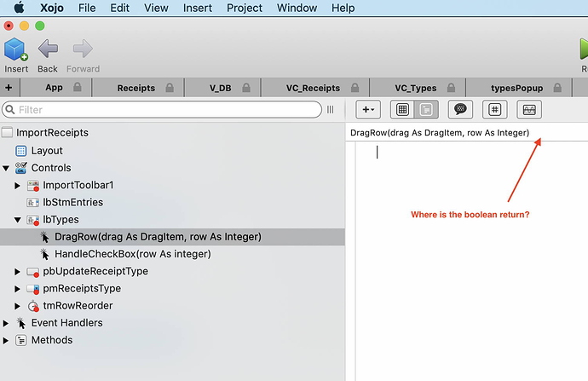
Task: Open the Window menu
Action: click(297, 8)
